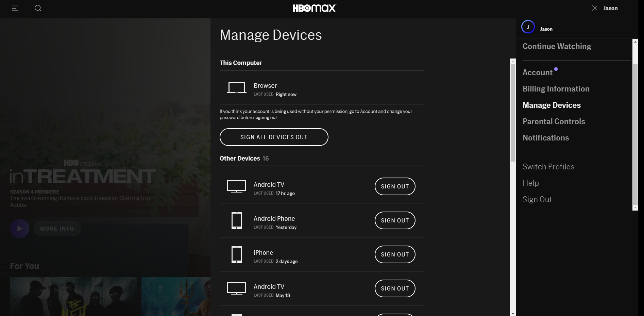Play In Treatment with the play button
This screenshot has height=316, width=644.
coord(20,229)
